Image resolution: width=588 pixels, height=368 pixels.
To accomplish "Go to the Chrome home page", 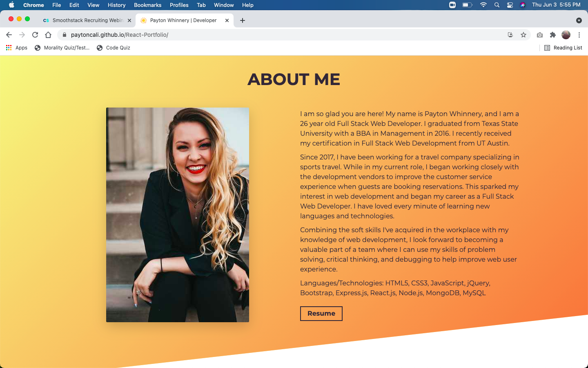I will click(x=48, y=35).
